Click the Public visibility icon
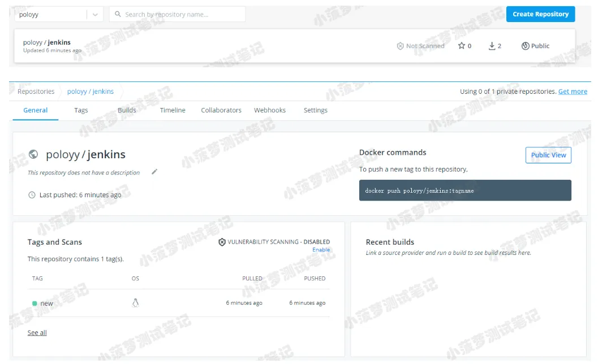Screen dimensions: 598x364 pyautogui.click(x=525, y=46)
